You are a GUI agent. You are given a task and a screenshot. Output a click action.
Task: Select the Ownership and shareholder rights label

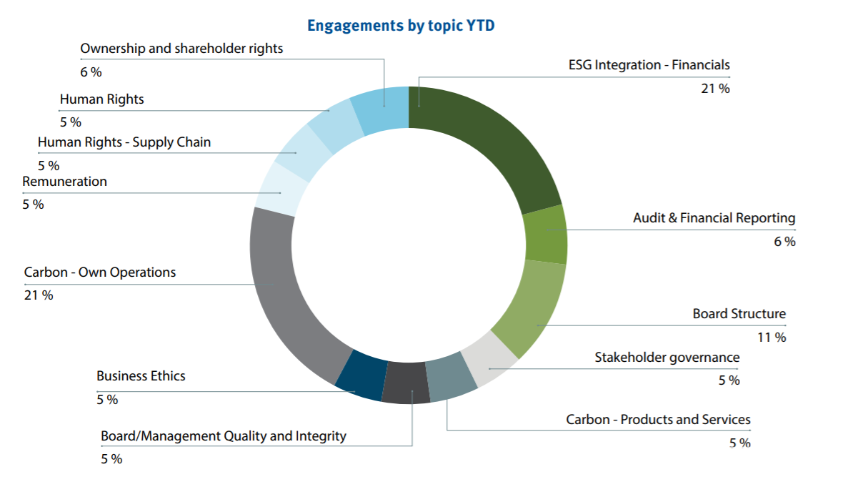click(181, 49)
